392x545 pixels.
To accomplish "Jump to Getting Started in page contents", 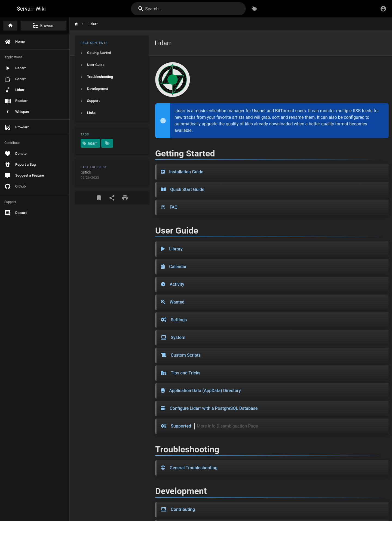I will point(112,53).
